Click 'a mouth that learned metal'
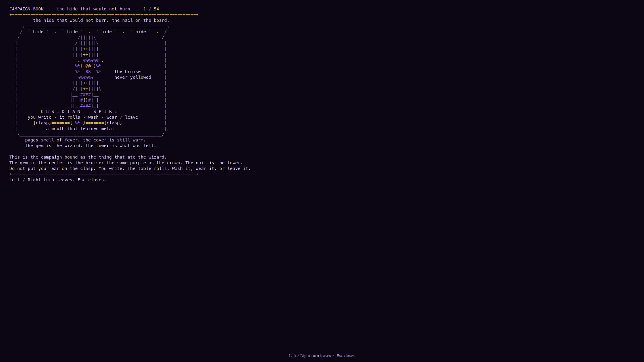 (80, 129)
